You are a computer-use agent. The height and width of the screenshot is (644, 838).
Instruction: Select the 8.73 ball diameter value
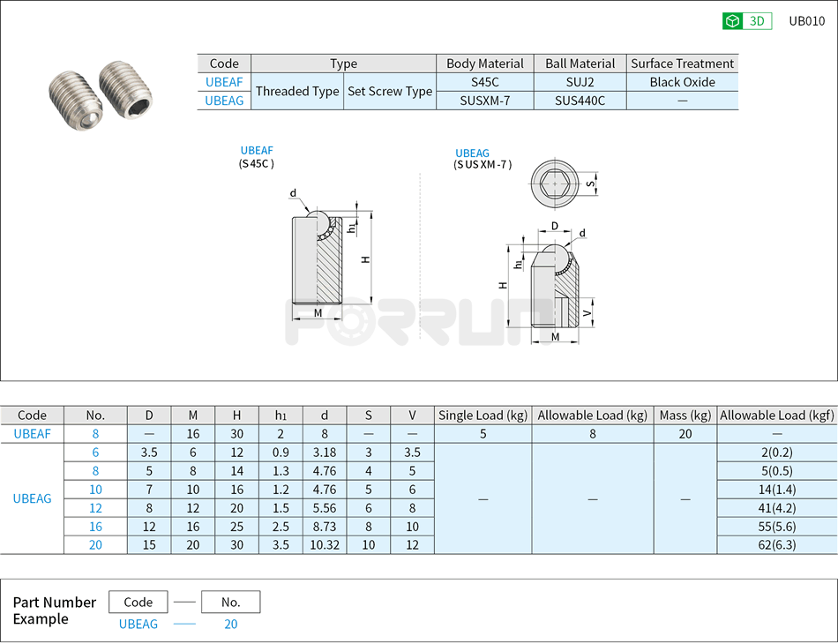click(x=325, y=527)
